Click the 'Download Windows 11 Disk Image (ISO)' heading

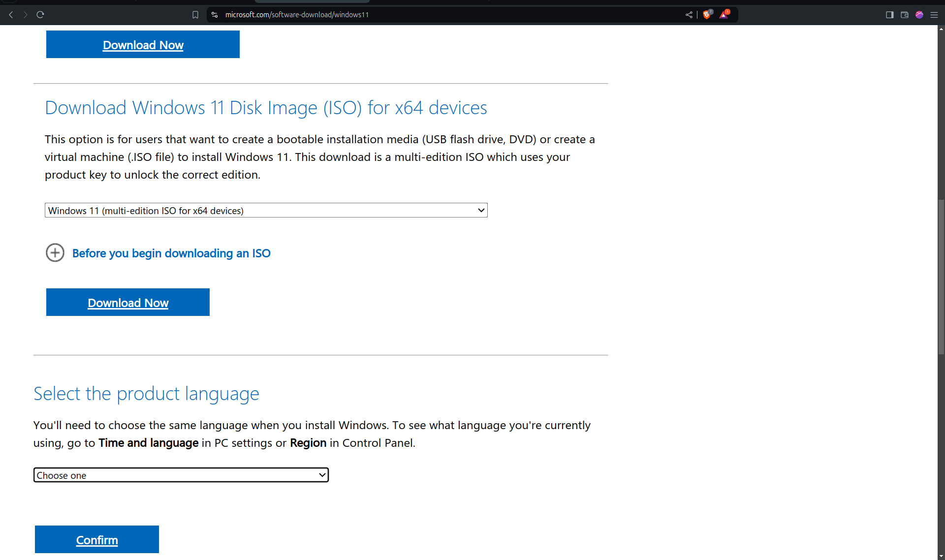coord(266,107)
